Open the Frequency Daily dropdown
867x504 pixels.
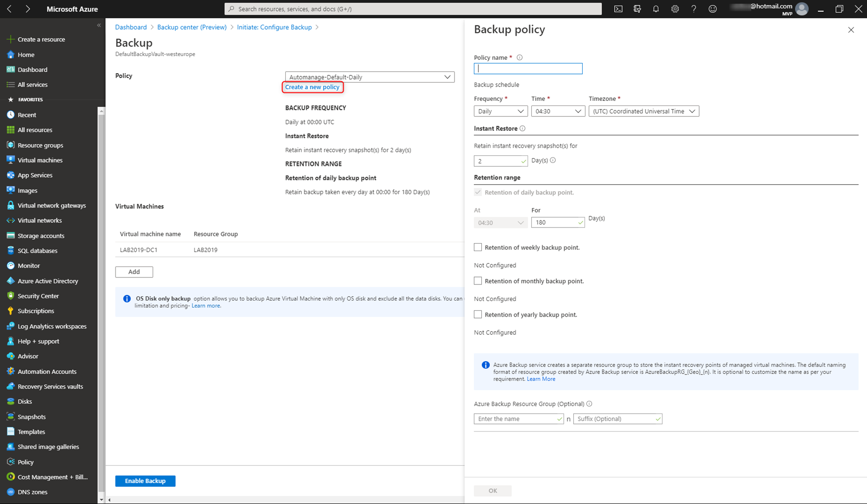(x=501, y=111)
